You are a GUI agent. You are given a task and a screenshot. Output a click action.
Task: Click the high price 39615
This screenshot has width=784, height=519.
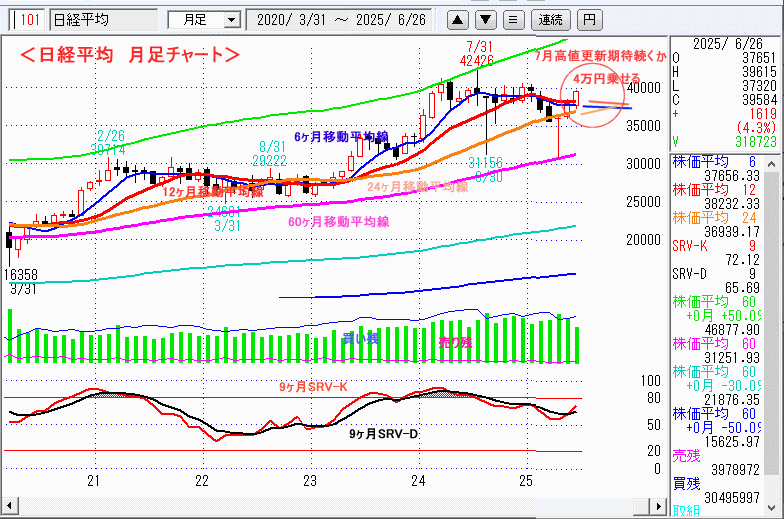click(760, 72)
